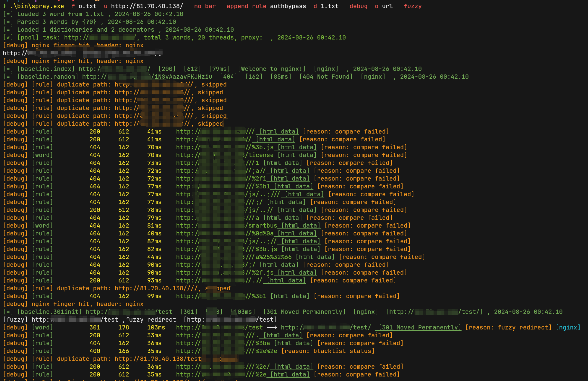
Task: Select the /smartbus path in the word row
Action: 261,225
